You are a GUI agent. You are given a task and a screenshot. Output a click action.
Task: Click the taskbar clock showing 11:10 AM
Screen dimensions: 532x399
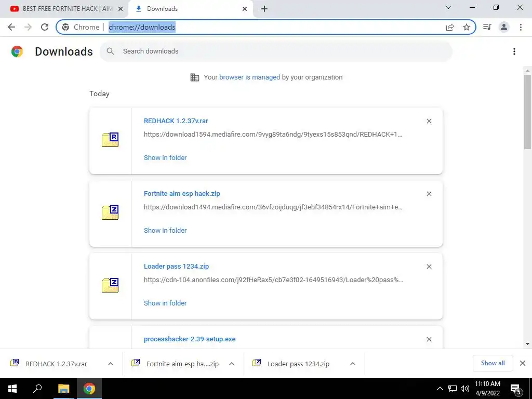pyautogui.click(x=487, y=389)
